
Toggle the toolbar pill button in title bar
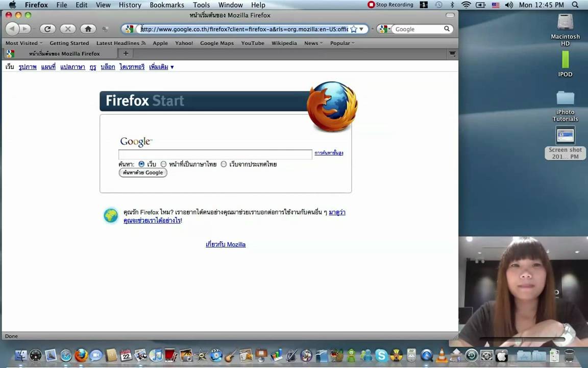pos(450,15)
